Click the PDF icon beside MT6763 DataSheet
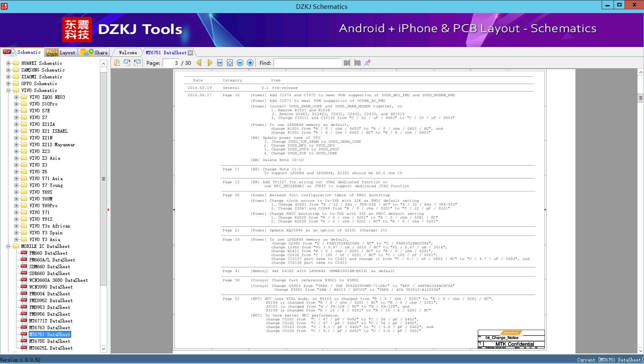This screenshot has width=644, height=364. point(24,328)
